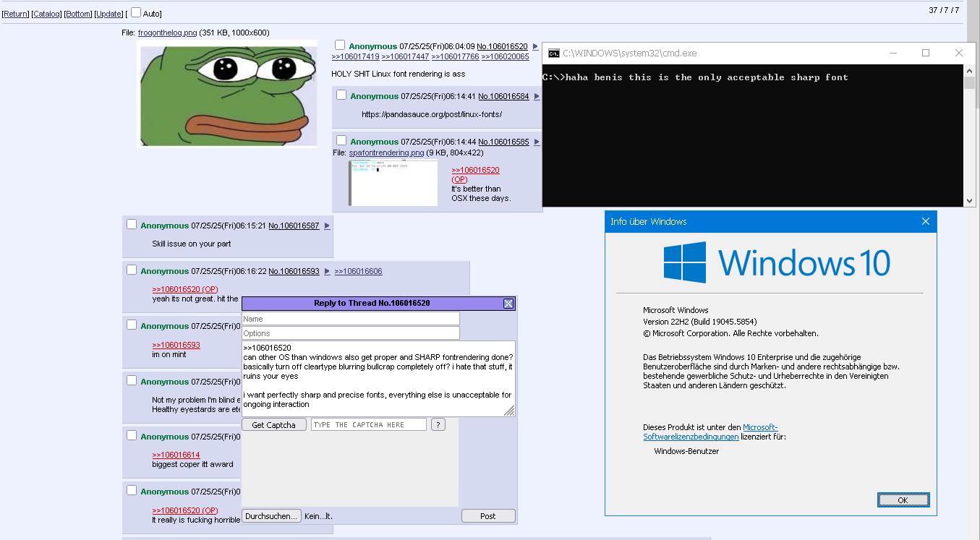980x540 pixels.
Task: Close the Reply to Thread popup
Action: [508, 304]
